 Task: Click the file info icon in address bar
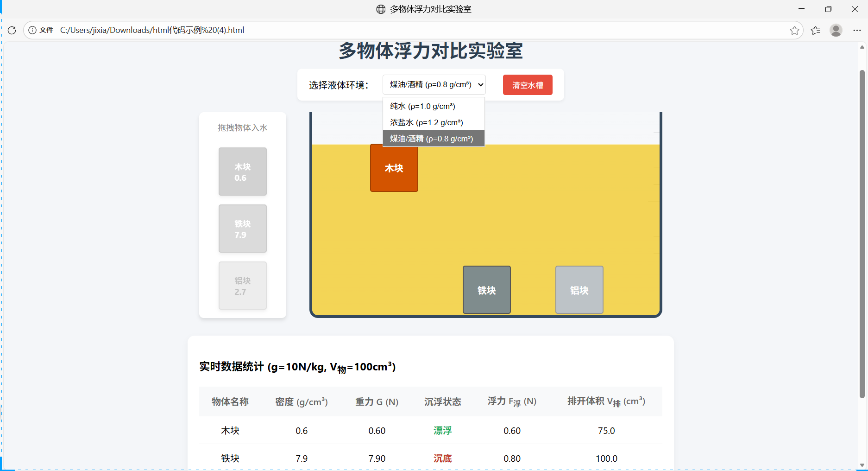(x=31, y=30)
